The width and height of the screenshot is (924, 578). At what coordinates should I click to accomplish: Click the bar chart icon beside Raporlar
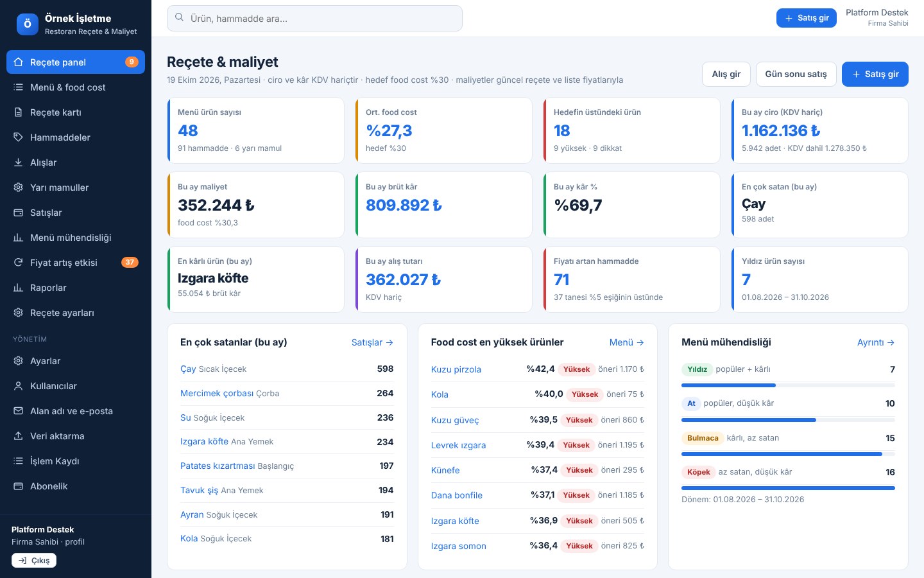click(18, 288)
